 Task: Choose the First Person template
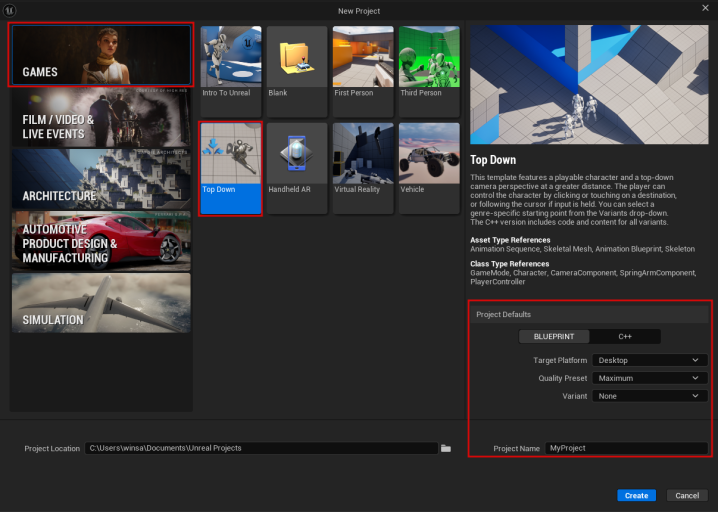coord(363,71)
